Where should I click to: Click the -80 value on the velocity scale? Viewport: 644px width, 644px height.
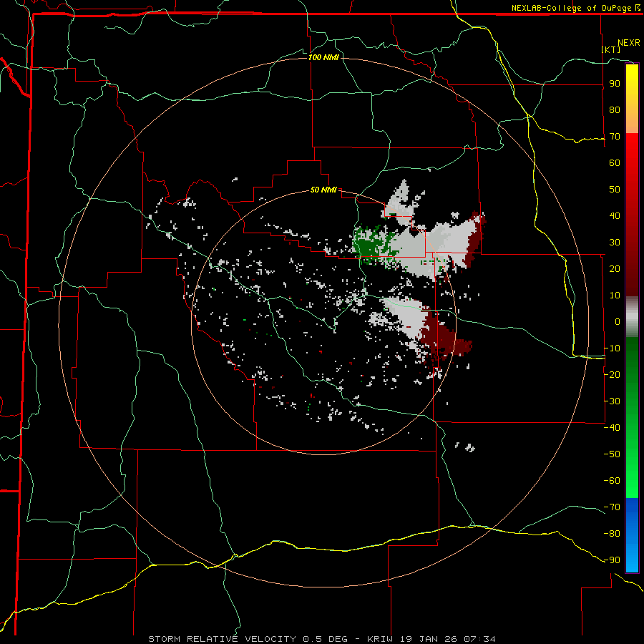612,534
